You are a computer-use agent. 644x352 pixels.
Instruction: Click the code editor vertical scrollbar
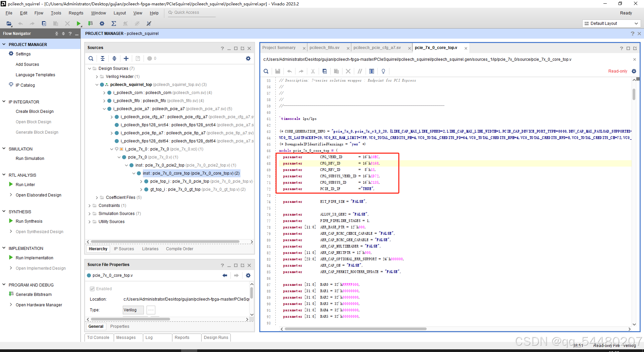pyautogui.click(x=634, y=94)
